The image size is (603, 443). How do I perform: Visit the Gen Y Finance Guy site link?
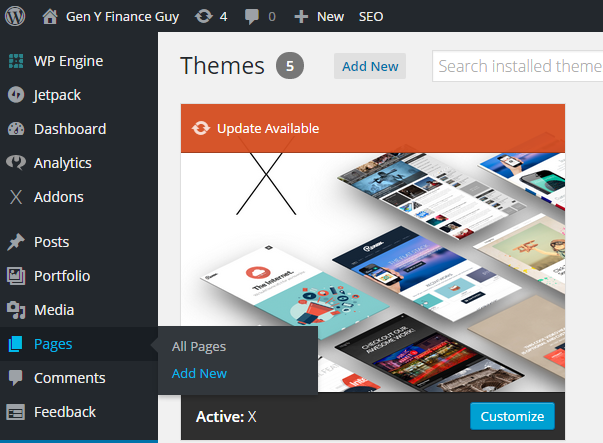[x=122, y=17]
